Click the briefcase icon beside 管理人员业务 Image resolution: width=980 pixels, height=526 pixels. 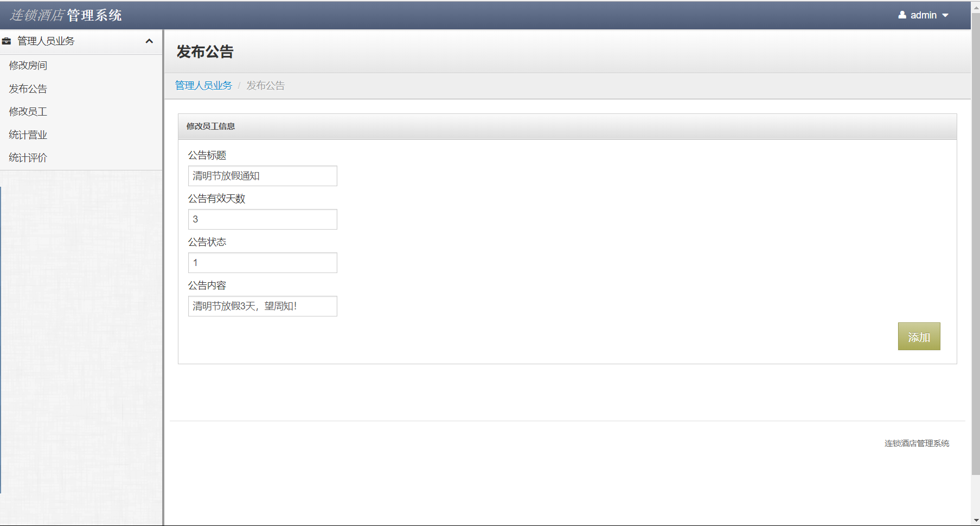pyautogui.click(x=7, y=41)
